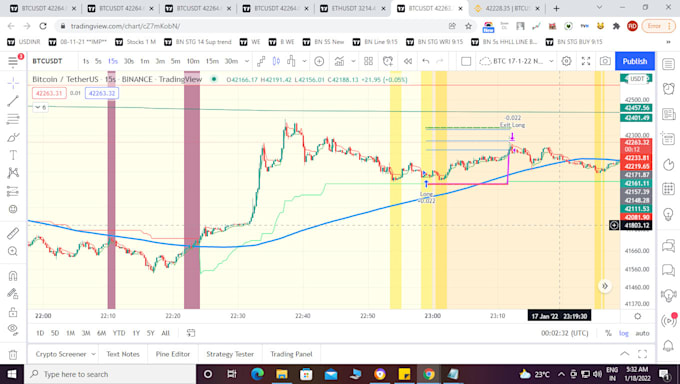The height and width of the screenshot is (384, 680).
Task: Toggle stay in drawing mode
Action: pyautogui.click(x=13, y=294)
